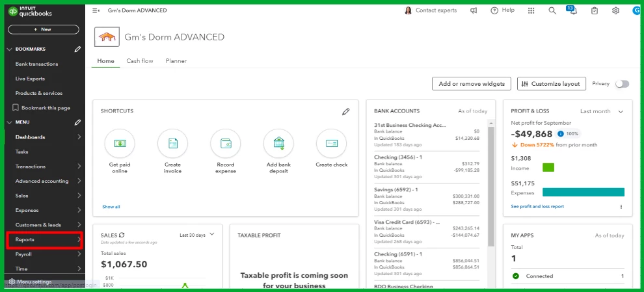Screen dimensions: 644x292
Task: Open the Last month dropdown in Profit & Loss
Action: pos(602,111)
